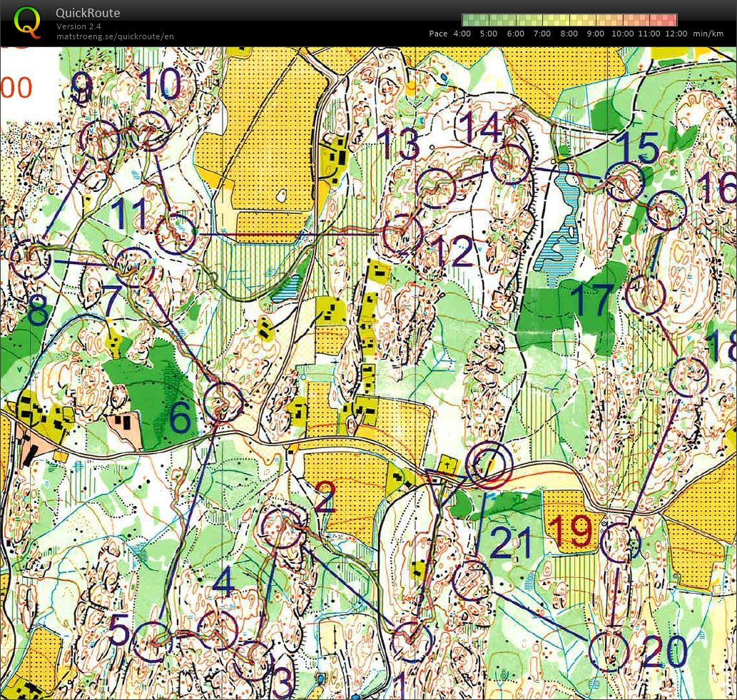Select the 10:00 pace label
Image resolution: width=737 pixels, height=700 pixels.
click(622, 34)
